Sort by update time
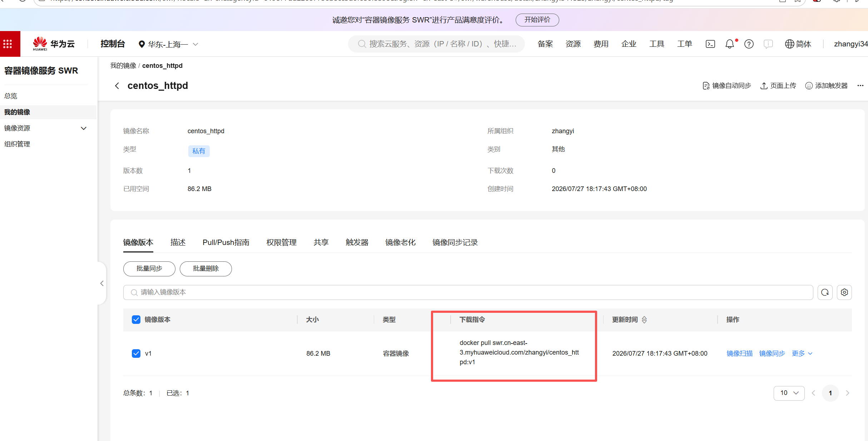The width and height of the screenshot is (868, 441). [x=644, y=320]
